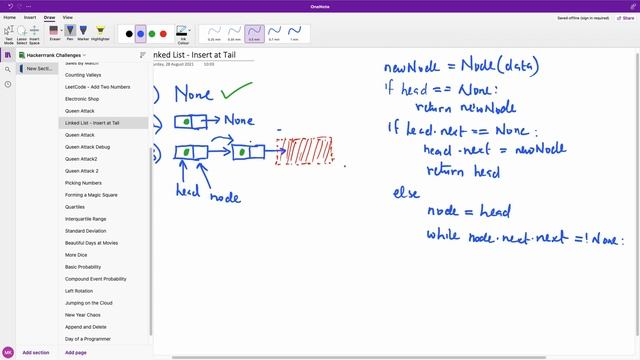Click Add section link
The width and height of the screenshot is (640, 360).
(x=36, y=353)
